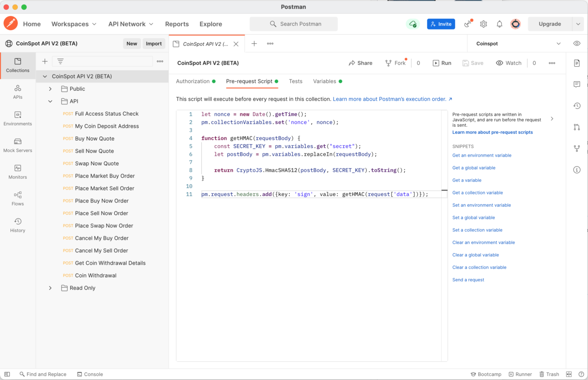This screenshot has width=588, height=380.
Task: Click the Import button
Action: (154, 43)
